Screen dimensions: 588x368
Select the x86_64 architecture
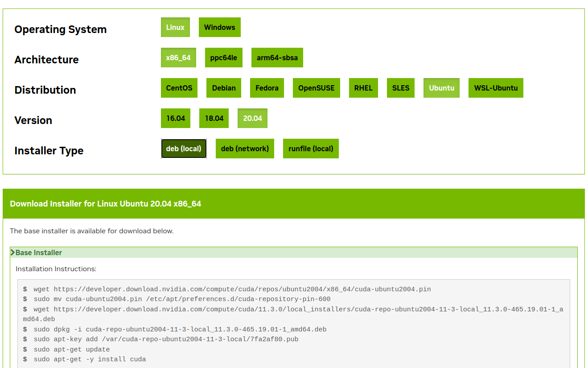178,58
